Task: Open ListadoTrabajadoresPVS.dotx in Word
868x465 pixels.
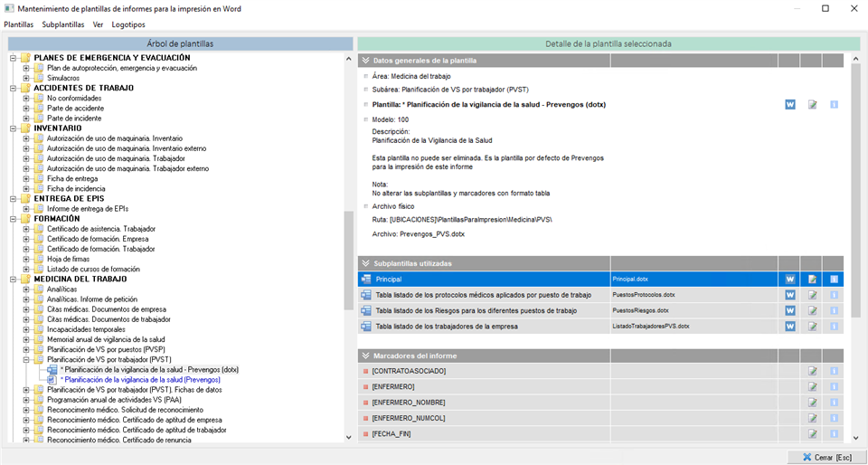Action: [790, 327]
